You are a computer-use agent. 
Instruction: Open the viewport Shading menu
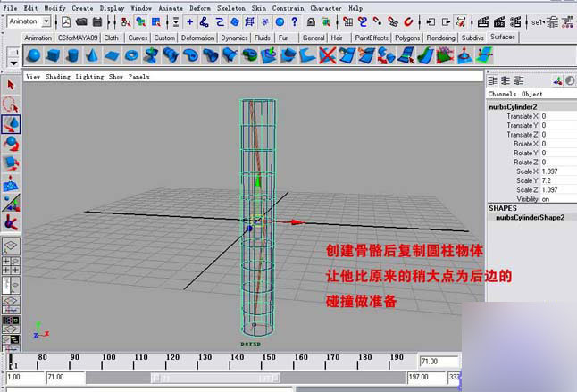coord(58,77)
